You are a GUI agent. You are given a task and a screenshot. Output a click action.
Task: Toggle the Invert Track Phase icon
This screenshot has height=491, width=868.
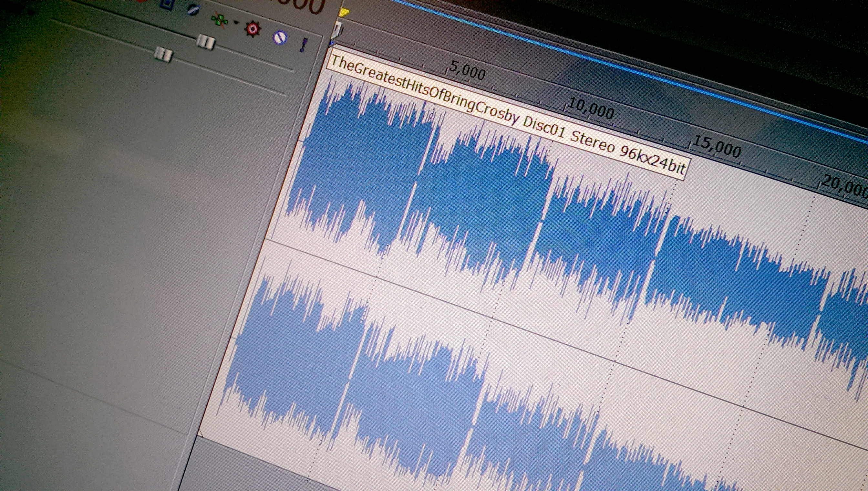pos(193,9)
